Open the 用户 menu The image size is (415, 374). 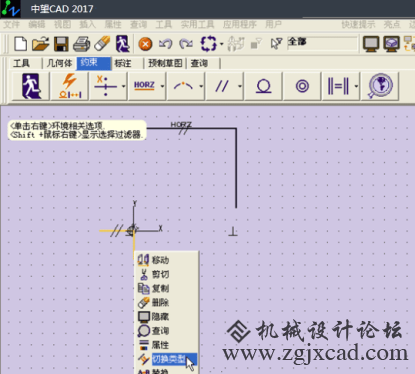coord(274,24)
